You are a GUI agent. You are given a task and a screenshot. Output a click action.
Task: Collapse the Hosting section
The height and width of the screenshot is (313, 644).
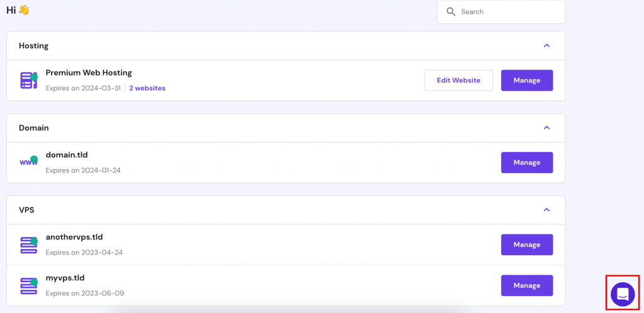[547, 46]
